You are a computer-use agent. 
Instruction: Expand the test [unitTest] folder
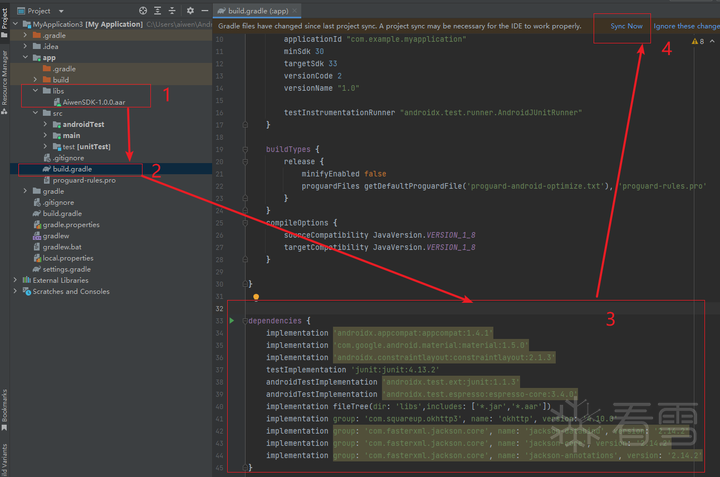click(x=45, y=146)
